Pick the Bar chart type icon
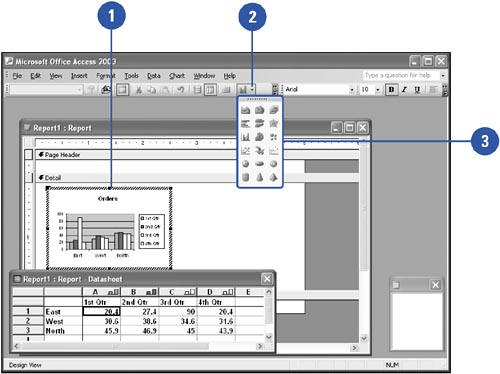The image size is (500, 374). coord(246,123)
